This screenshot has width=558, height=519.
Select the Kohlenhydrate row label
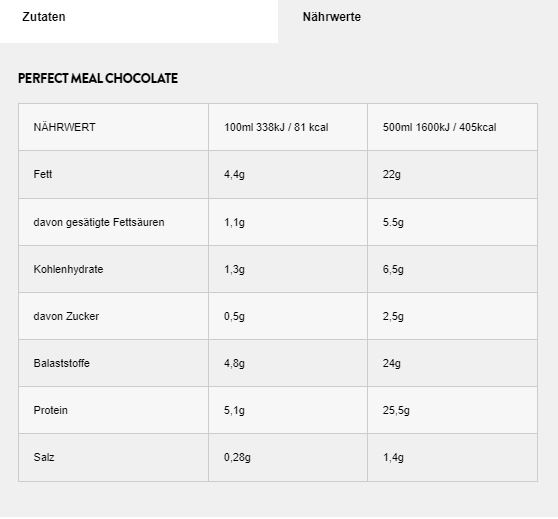tap(68, 269)
